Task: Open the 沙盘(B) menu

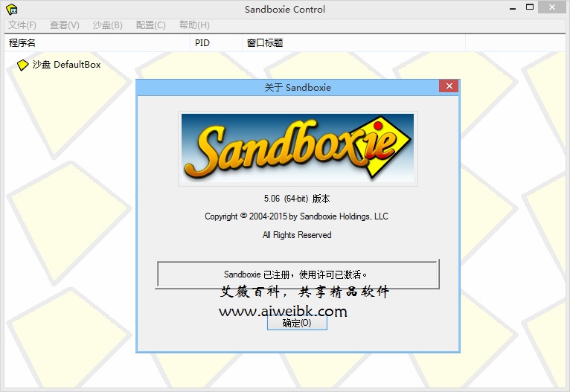Action: 108,25
